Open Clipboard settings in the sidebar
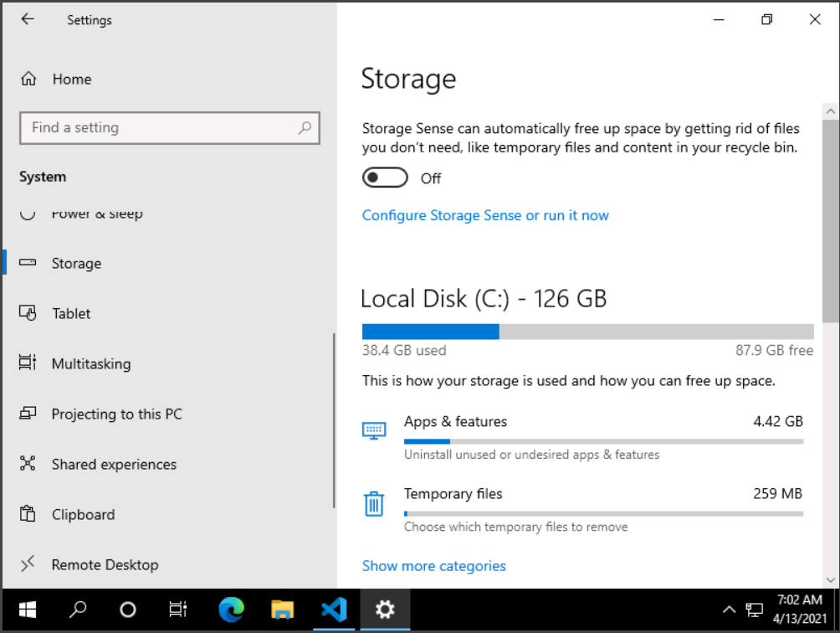Viewport: 840px width, 633px height. pyautogui.click(x=83, y=515)
